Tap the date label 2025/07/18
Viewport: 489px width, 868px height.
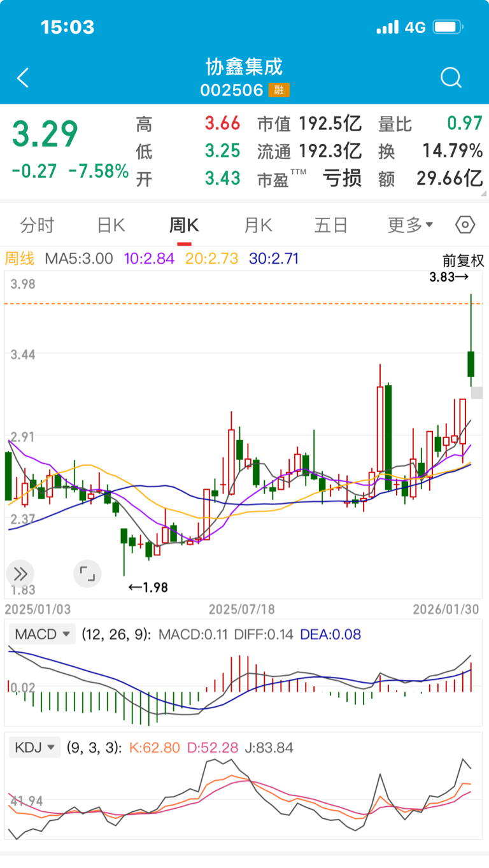242,609
